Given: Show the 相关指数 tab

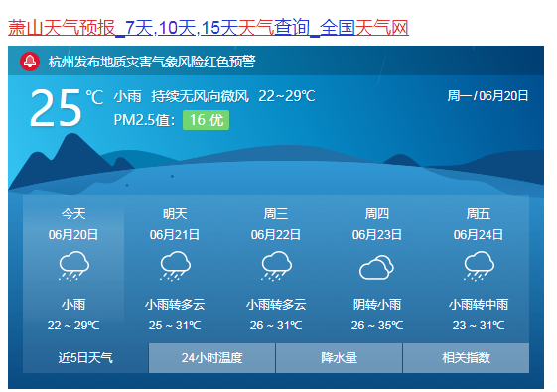Looking at the screenshot, I should coord(466,358).
